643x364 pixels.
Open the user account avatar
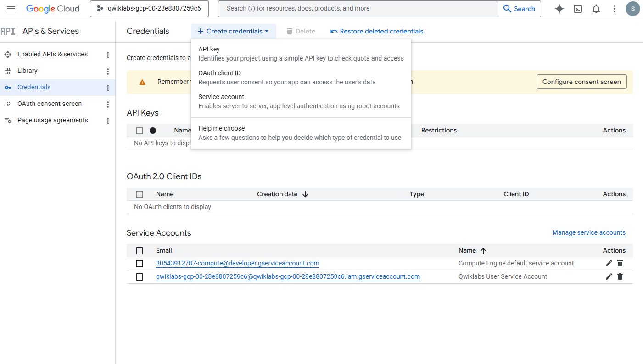[x=633, y=9]
